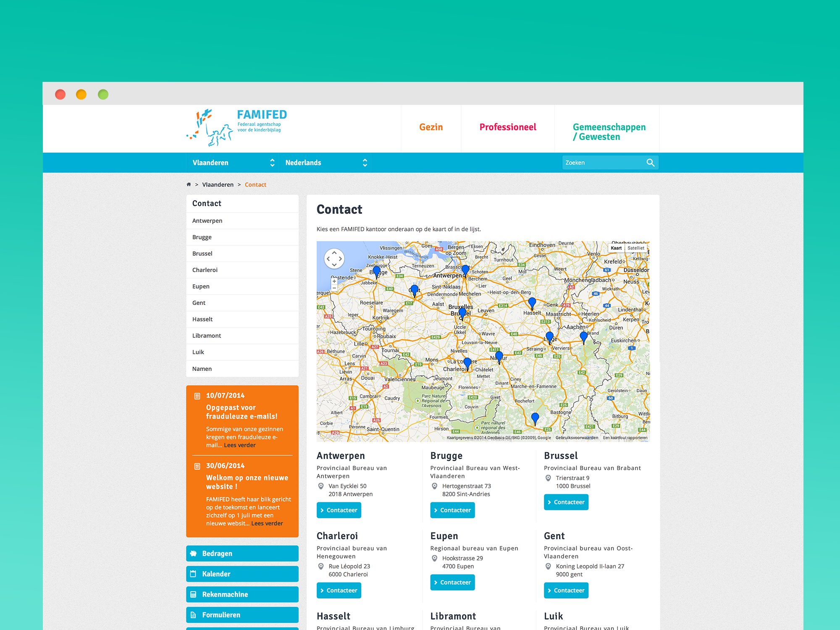Open the Bedragen button
This screenshot has height=630, width=840.
[x=242, y=554]
